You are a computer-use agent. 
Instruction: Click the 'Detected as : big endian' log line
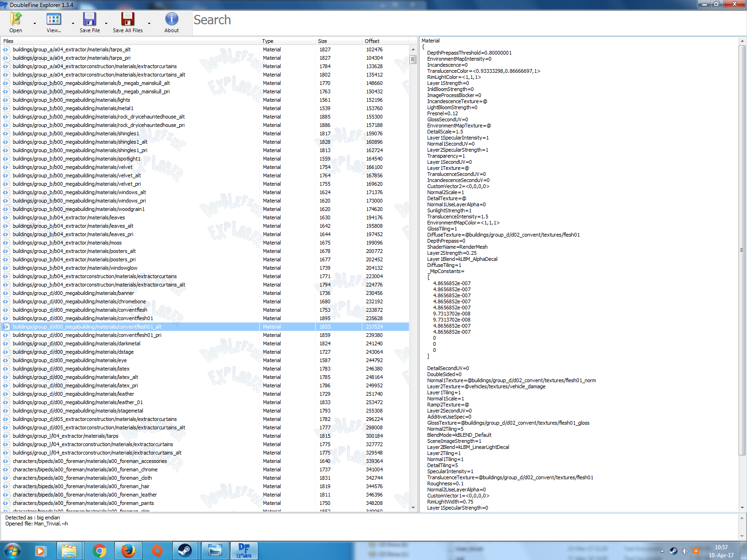[33, 518]
